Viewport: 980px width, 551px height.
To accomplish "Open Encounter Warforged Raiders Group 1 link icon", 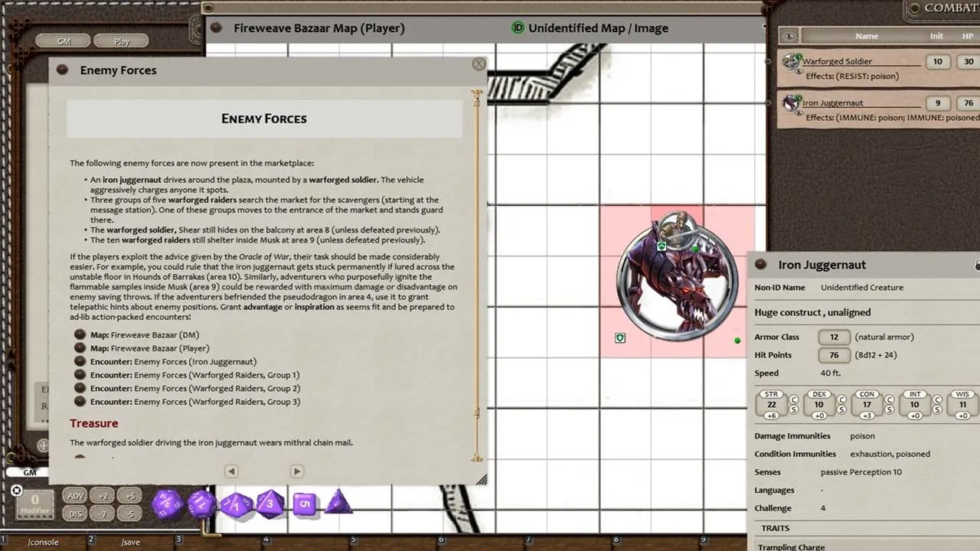I will pyautogui.click(x=80, y=375).
